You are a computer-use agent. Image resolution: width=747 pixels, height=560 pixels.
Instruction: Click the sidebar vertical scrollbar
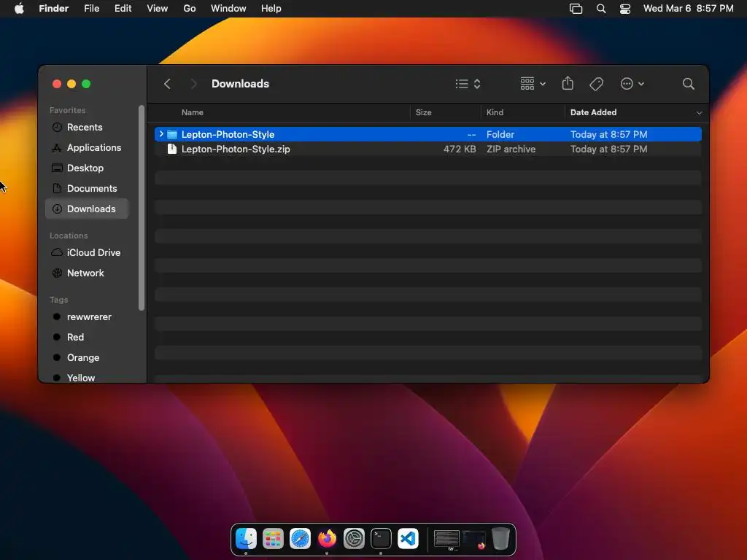[141, 208]
